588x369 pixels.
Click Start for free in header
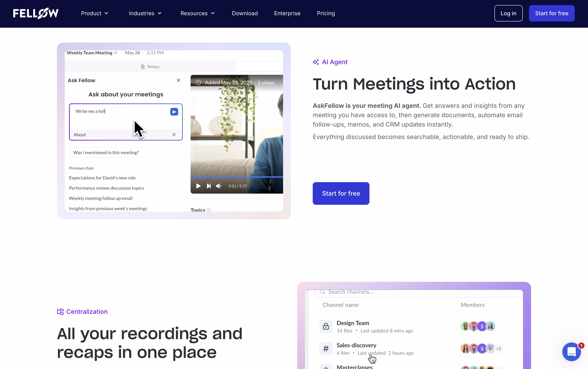tap(551, 13)
